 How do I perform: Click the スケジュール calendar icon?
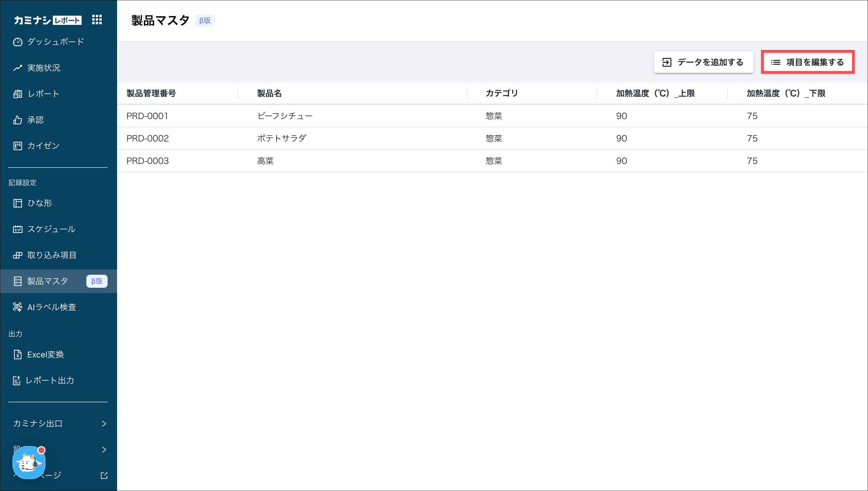[17, 229]
